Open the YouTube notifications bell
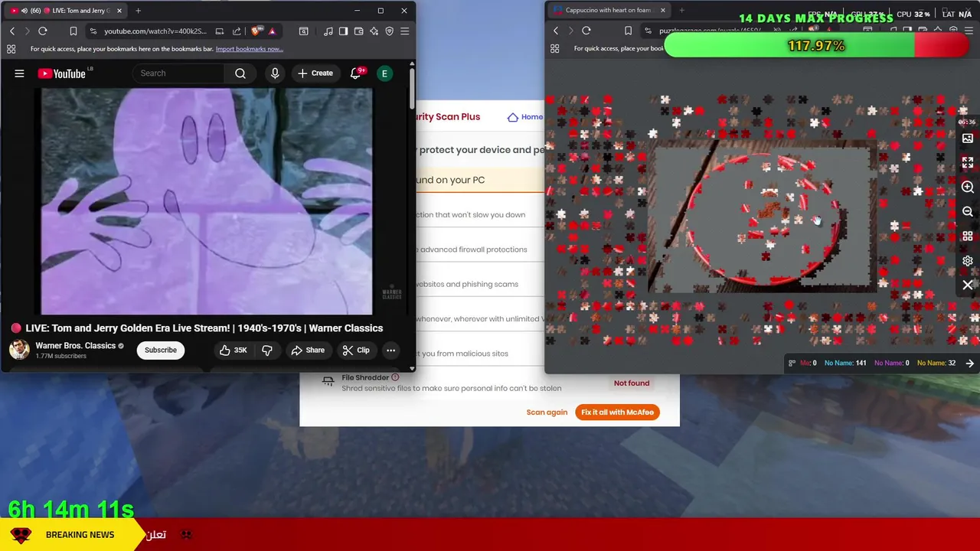980x551 pixels. click(x=356, y=73)
